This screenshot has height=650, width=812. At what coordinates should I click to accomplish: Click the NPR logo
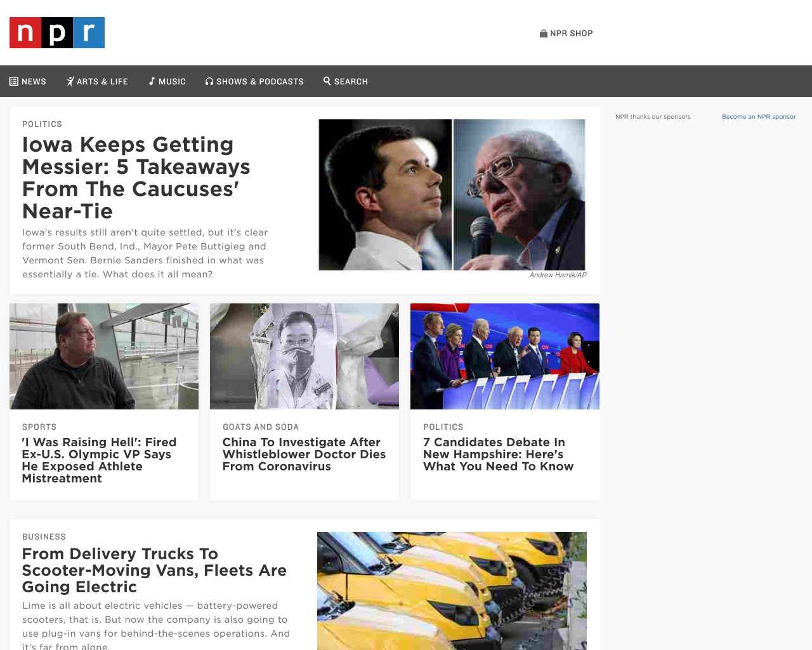57,32
